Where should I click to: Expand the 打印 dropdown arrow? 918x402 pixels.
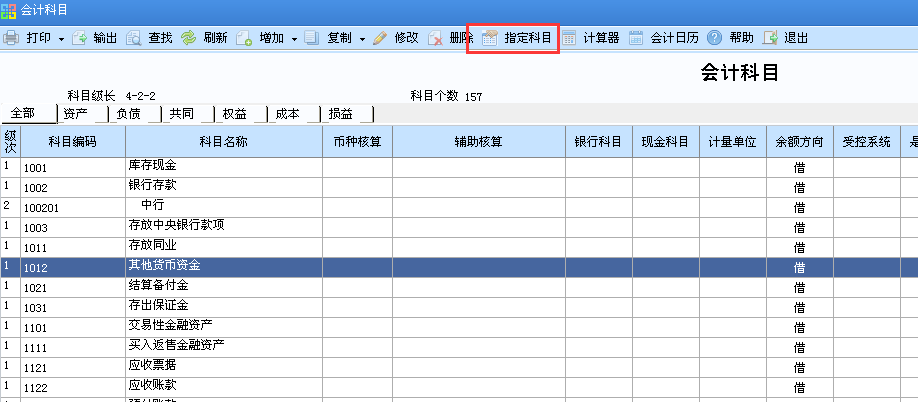point(61,39)
